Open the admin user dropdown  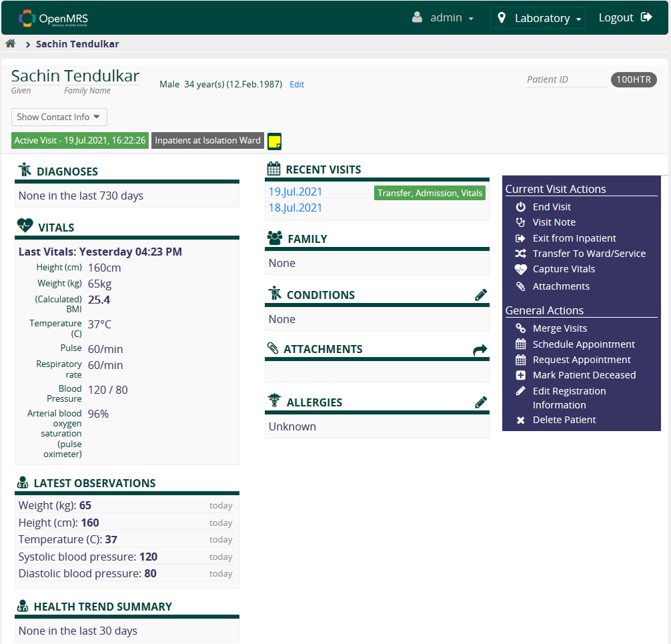[443, 18]
